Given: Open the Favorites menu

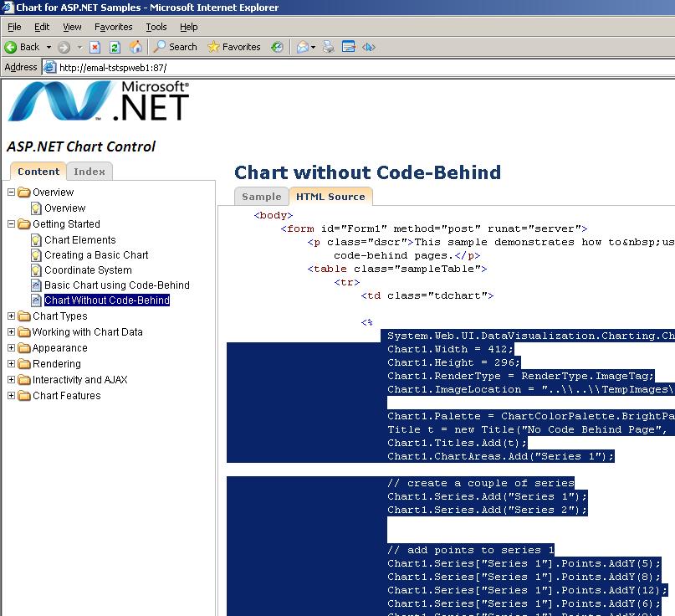Looking at the screenshot, I should pos(113,27).
